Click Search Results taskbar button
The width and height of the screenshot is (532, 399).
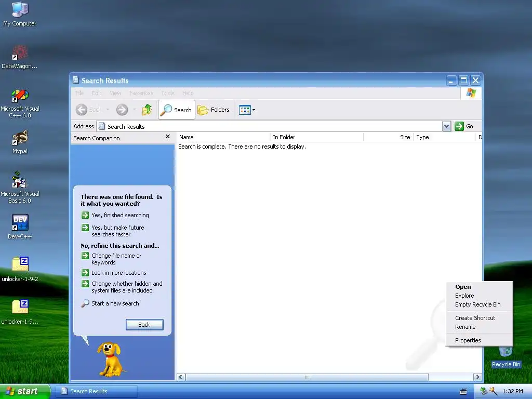tap(96, 391)
